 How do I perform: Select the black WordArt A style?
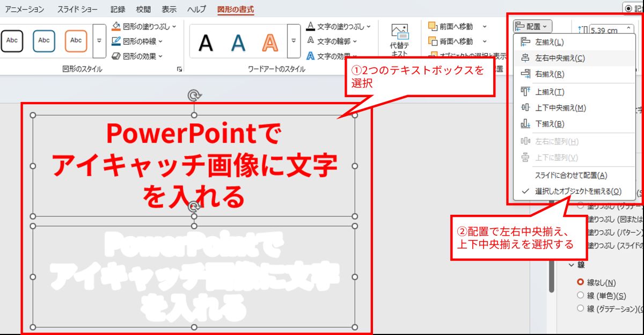[x=206, y=41]
